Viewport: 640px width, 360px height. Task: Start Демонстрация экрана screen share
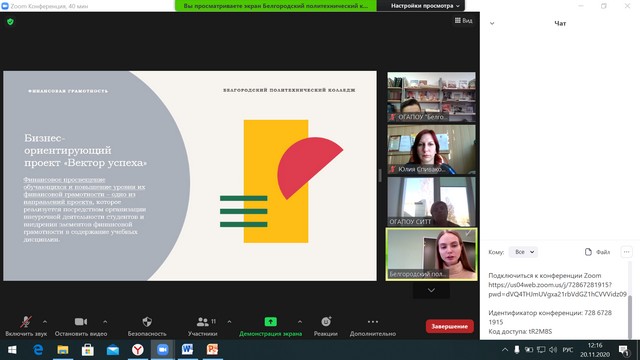271,326
